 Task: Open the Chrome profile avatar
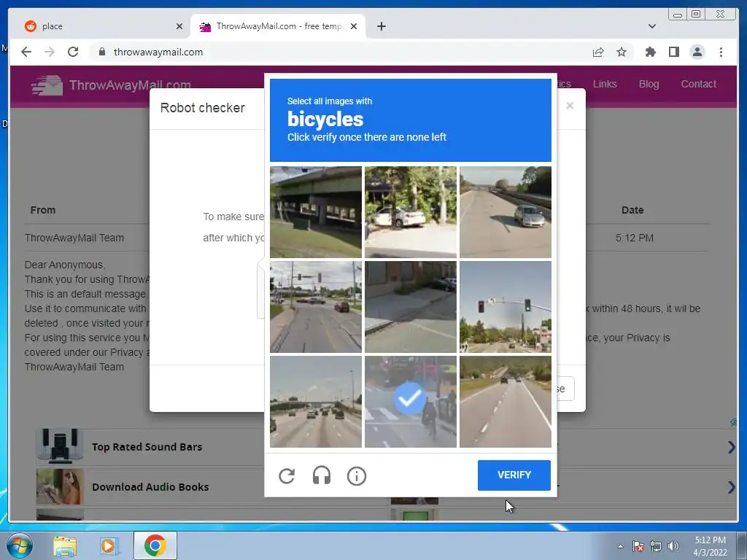coord(697,52)
